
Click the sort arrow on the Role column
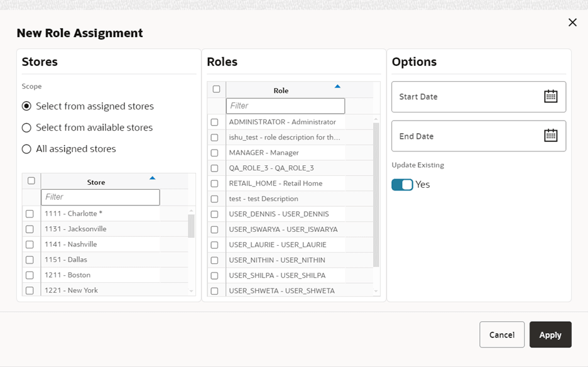(x=337, y=86)
